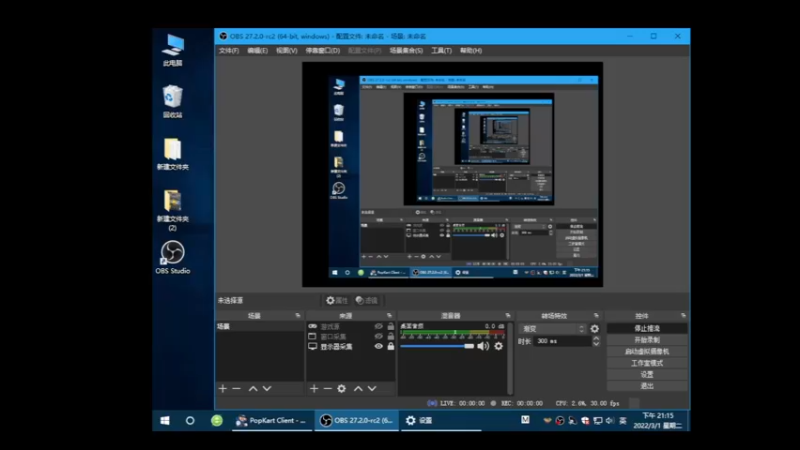This screenshot has height=450, width=800.
Task: Open the 场景集合(S) menu
Action: click(x=406, y=51)
